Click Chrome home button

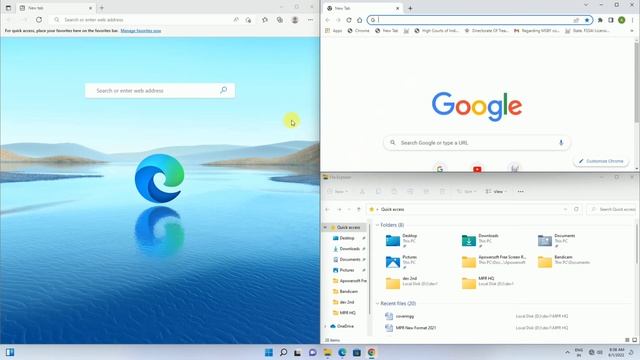(x=359, y=20)
